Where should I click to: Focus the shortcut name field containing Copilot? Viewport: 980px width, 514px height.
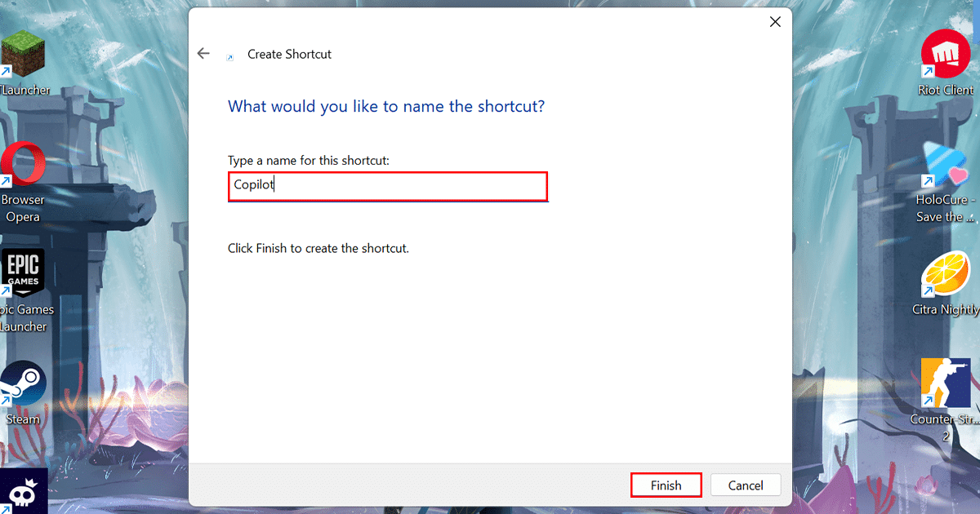pyautogui.click(x=387, y=186)
